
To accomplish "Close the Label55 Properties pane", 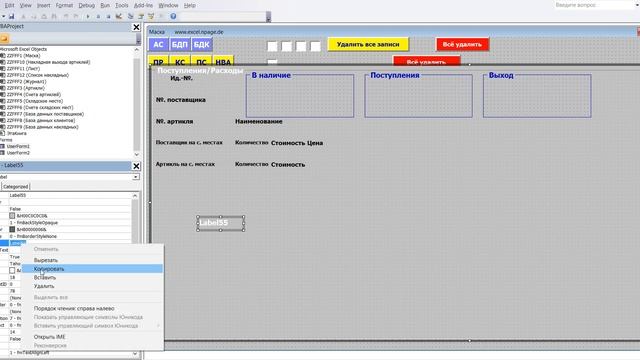I will pyautogui.click(x=136, y=166).
